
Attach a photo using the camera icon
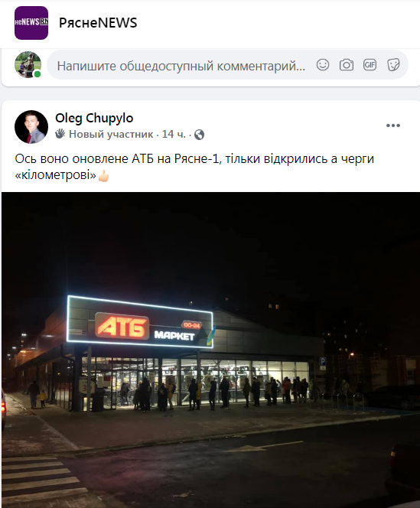click(347, 65)
